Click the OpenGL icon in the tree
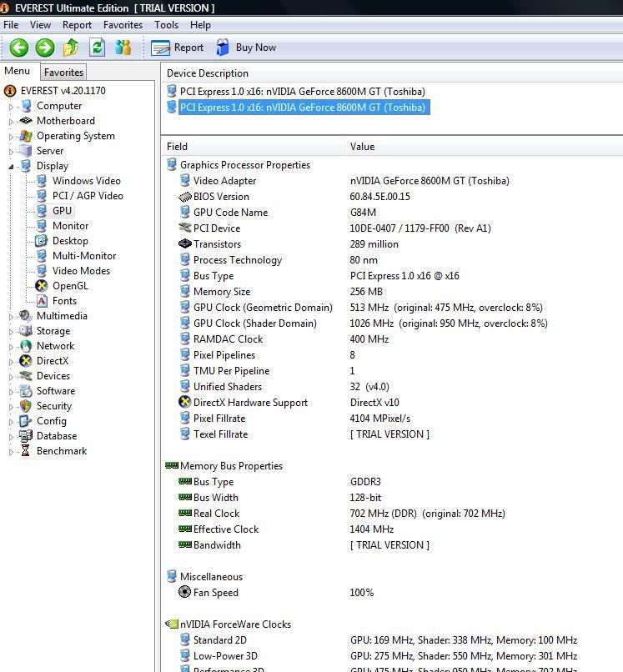Image resolution: width=623 pixels, height=672 pixels. [41, 286]
